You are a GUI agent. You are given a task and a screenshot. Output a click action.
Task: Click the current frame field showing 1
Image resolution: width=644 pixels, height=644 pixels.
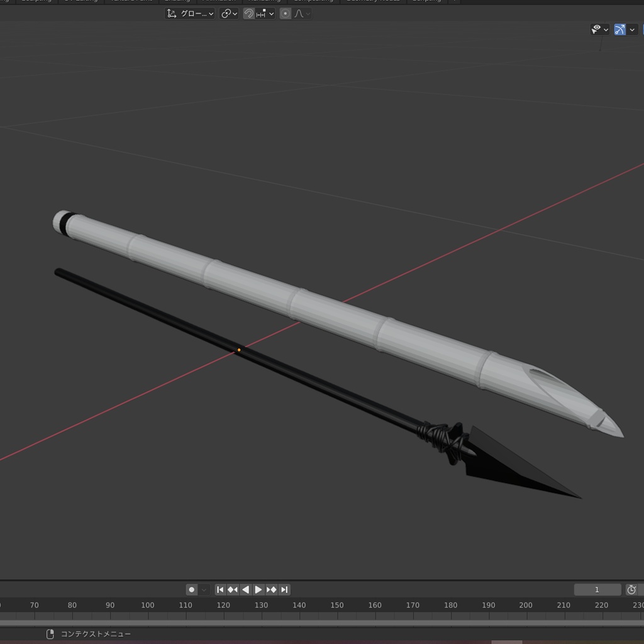coord(597,590)
